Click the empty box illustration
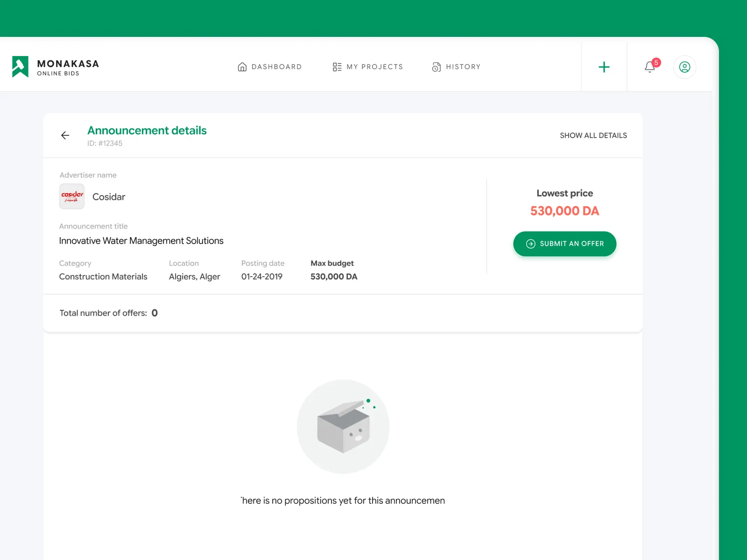This screenshot has width=747, height=560. (343, 427)
